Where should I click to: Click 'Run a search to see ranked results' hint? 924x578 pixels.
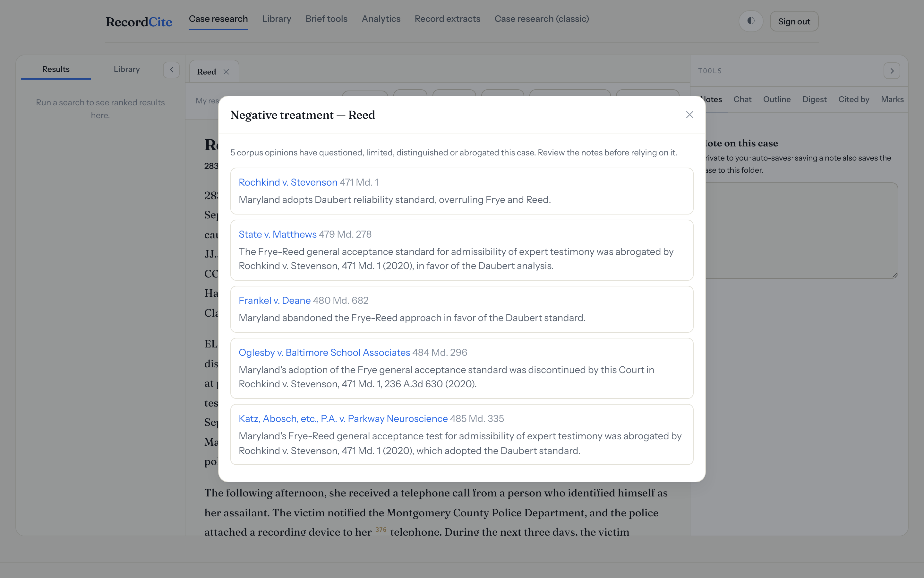click(100, 109)
